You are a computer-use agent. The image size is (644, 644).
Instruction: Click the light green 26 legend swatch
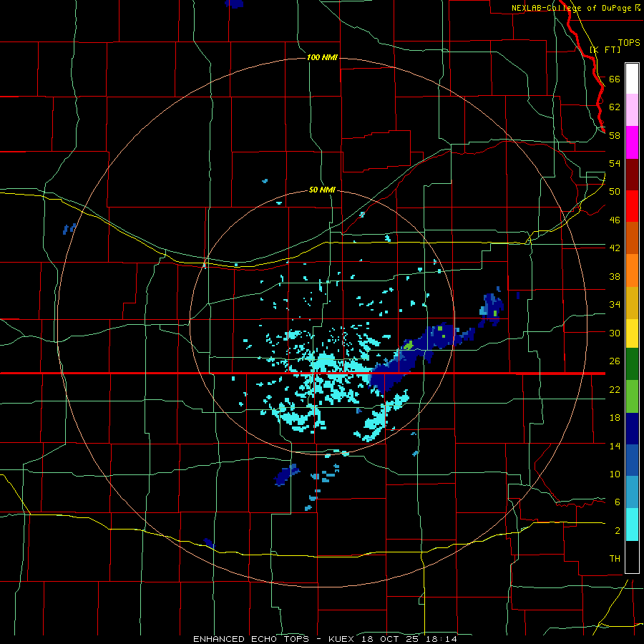coord(632,396)
